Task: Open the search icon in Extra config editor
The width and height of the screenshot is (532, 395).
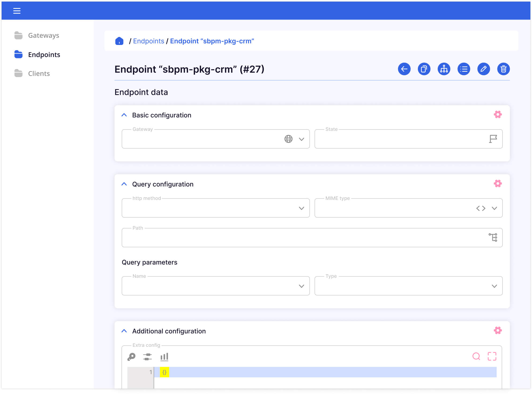Action: [x=476, y=356]
